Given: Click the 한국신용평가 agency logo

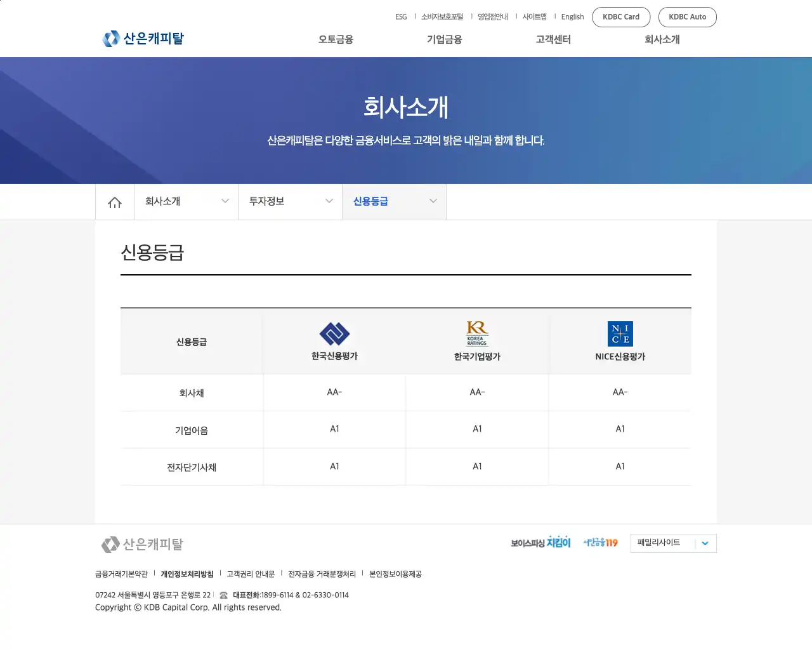Looking at the screenshot, I should click(334, 333).
